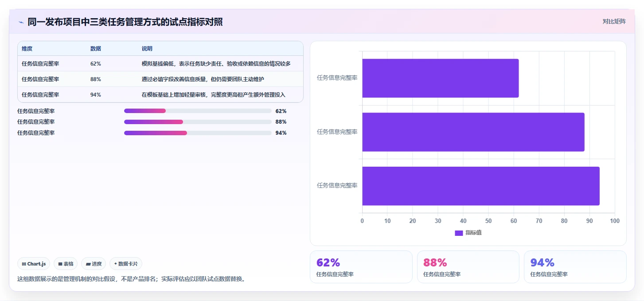This screenshot has width=644, height=301.
Task: Click 任务信息完整率 in the 88% table row
Action: click(x=40, y=79)
